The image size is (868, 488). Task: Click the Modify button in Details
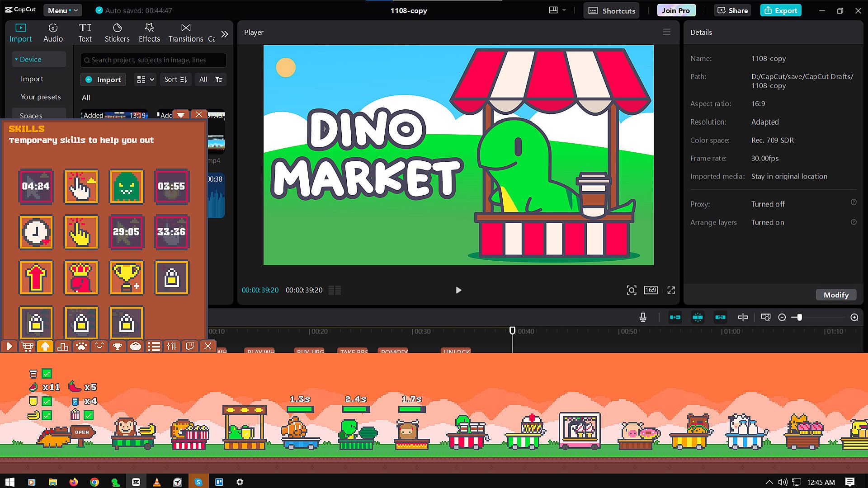coord(836,295)
